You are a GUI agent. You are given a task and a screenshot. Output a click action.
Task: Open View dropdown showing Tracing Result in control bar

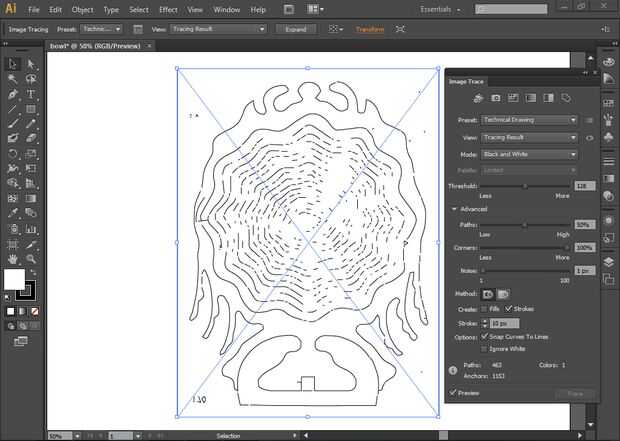click(218, 29)
